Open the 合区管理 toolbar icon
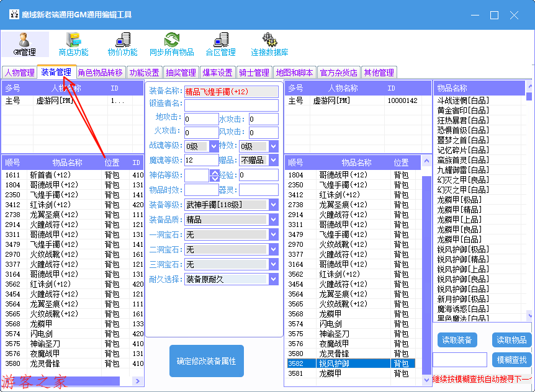 tap(220, 44)
